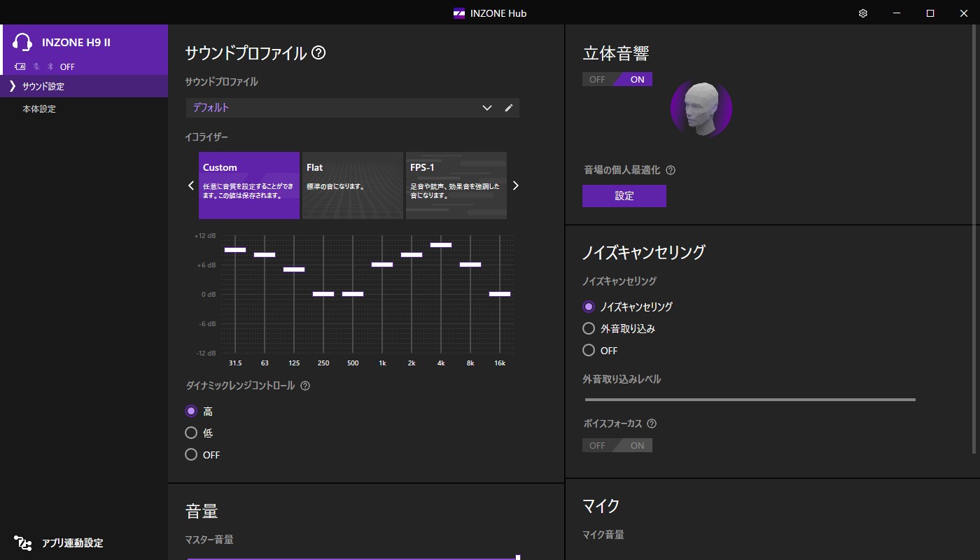Screen dimensions: 980x560
Task: Click help icon next to 音場の個人最適化
Action: pyautogui.click(x=671, y=170)
